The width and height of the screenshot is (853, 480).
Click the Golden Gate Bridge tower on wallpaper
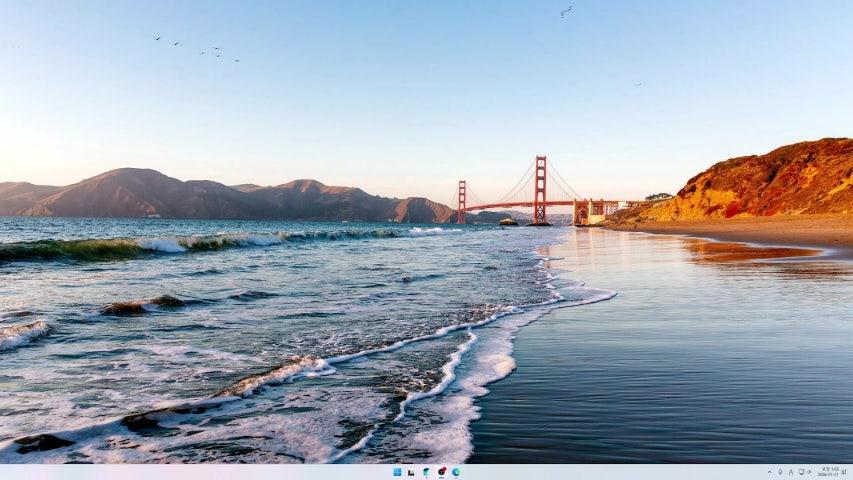point(540,185)
